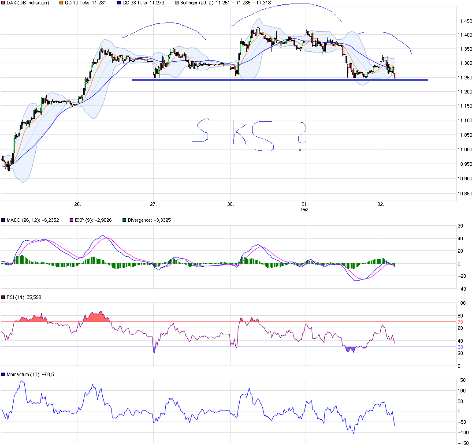Screen dimensions: 476x448
Task: Click the blue MACD indicator square icon
Action: coord(3,219)
